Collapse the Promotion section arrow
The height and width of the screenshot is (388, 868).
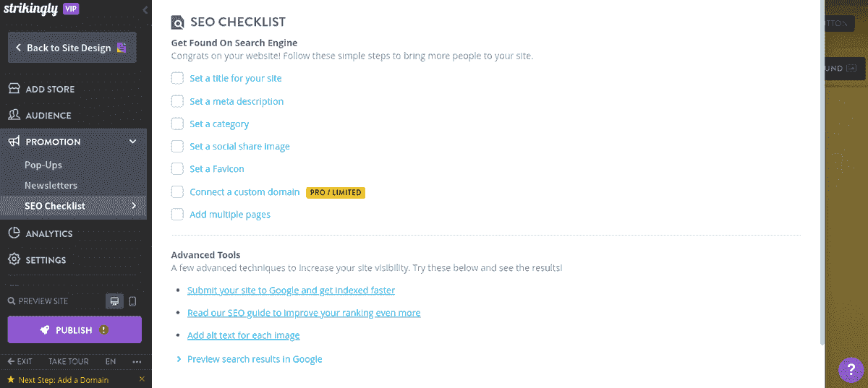133,142
